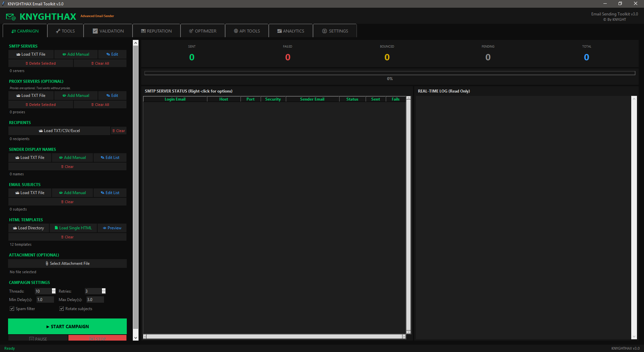The width and height of the screenshot is (644, 352).
Task: Click the Max Delay input field
Action: pyautogui.click(x=95, y=300)
